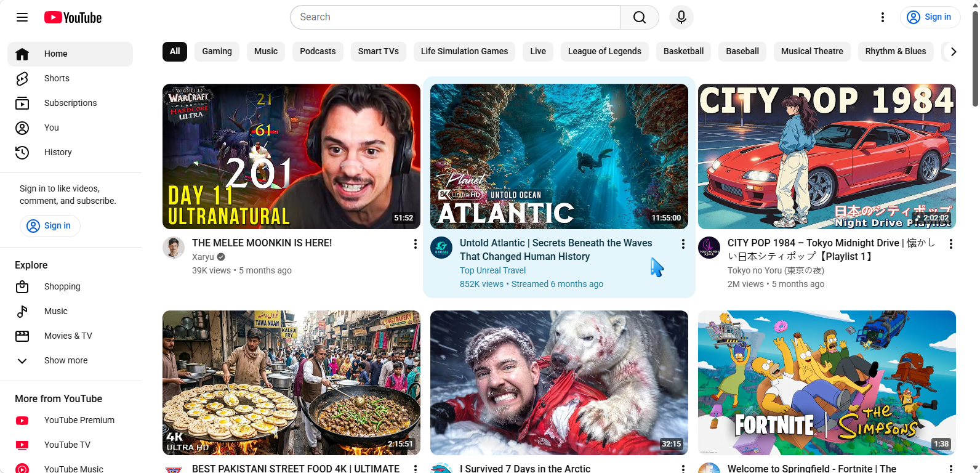Focus the Search input field
980x473 pixels.
[x=456, y=17]
